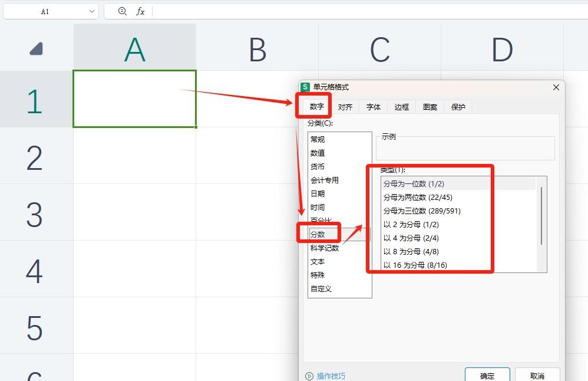Click the play icon beside 操作技巧
This screenshot has width=588, height=381.
point(309,376)
